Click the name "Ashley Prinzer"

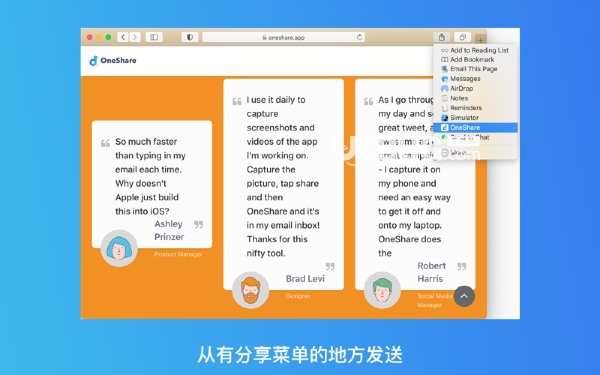point(169,230)
